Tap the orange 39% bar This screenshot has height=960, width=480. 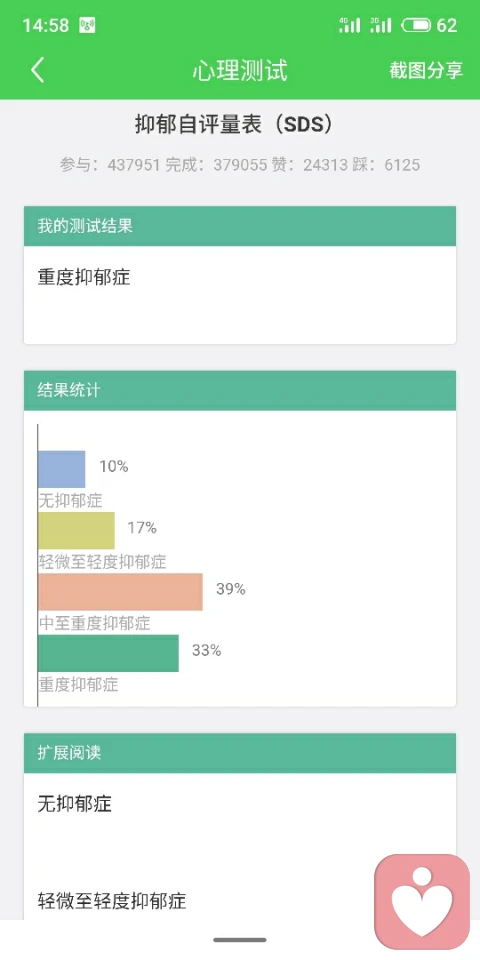[120, 591]
